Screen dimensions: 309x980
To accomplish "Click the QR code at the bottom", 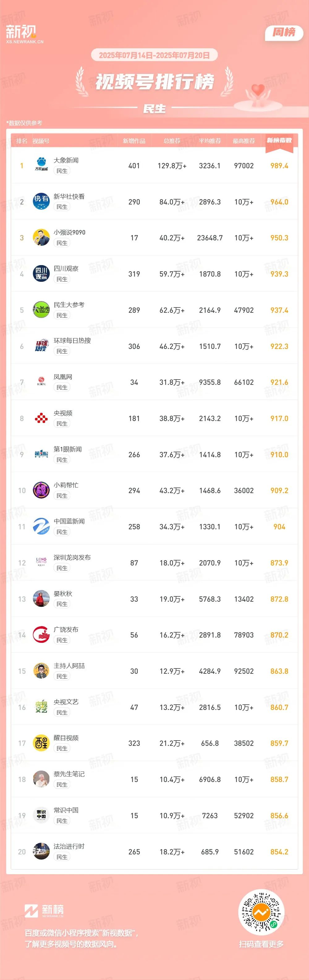I will pos(261,912).
